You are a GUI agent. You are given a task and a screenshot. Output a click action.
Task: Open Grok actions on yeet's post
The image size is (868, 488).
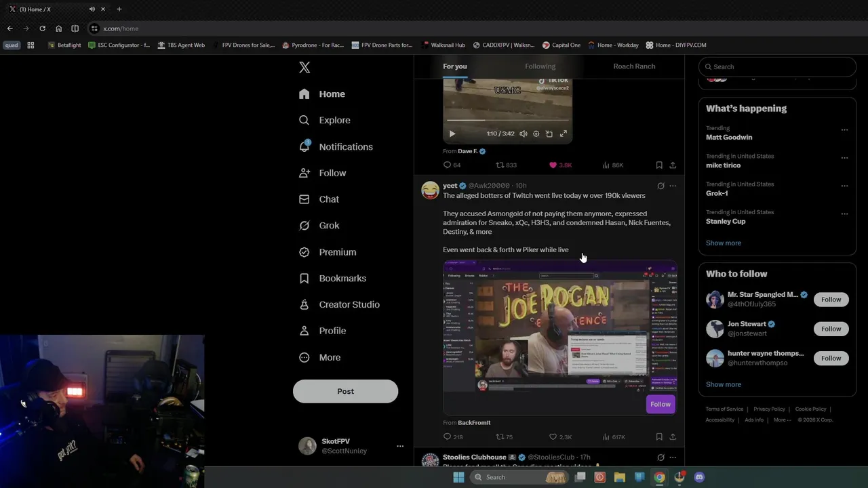(660, 186)
